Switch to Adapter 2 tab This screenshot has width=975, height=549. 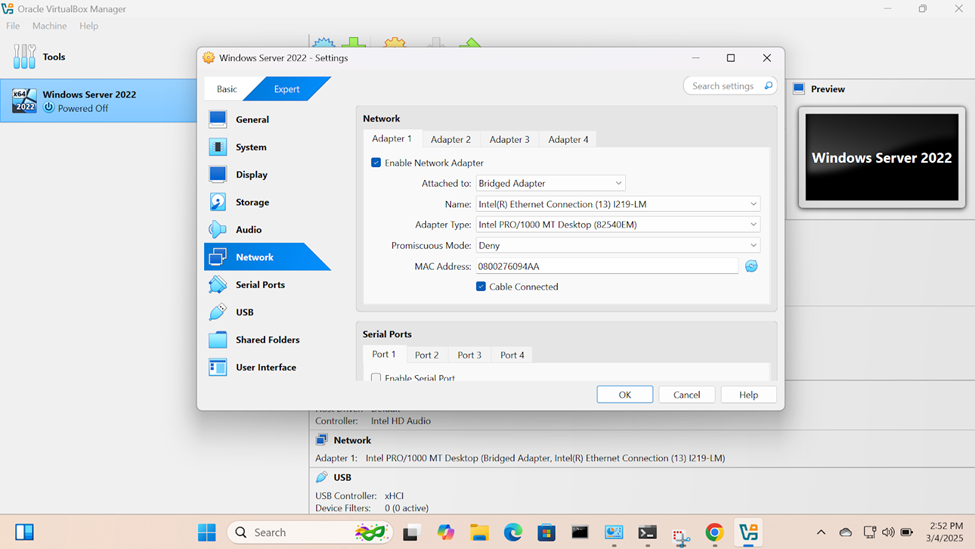(x=451, y=139)
